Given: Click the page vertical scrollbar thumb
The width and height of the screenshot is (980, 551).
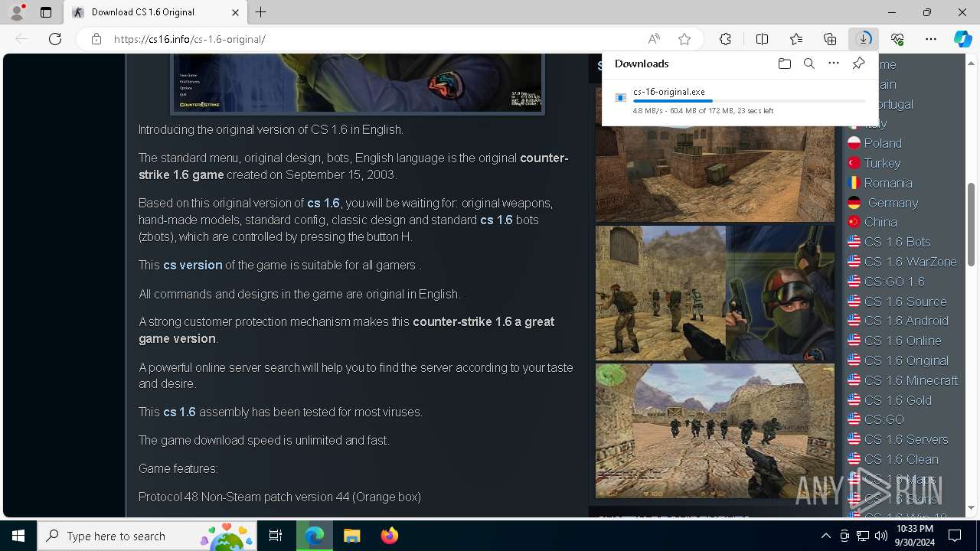Looking at the screenshot, I should [972, 224].
